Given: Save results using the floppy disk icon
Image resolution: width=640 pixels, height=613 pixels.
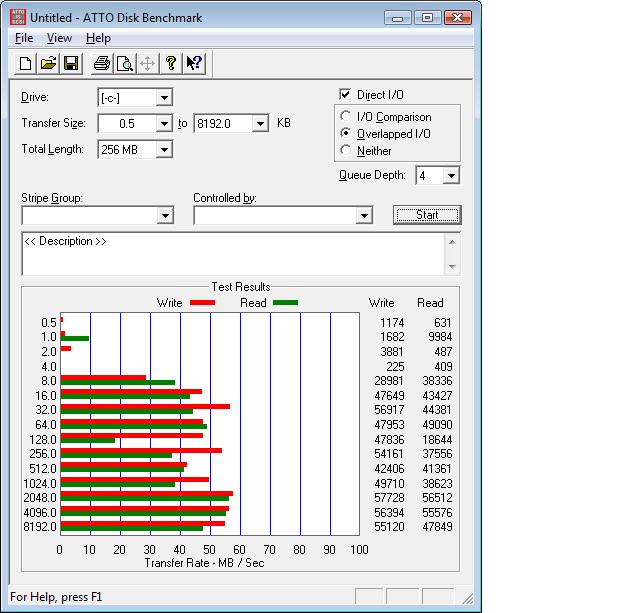Looking at the screenshot, I should tap(71, 64).
